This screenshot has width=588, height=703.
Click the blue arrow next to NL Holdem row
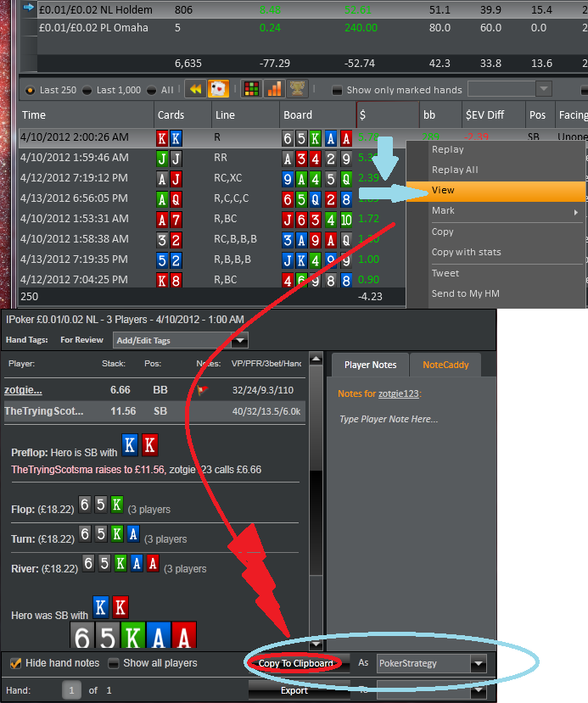[x=29, y=7]
